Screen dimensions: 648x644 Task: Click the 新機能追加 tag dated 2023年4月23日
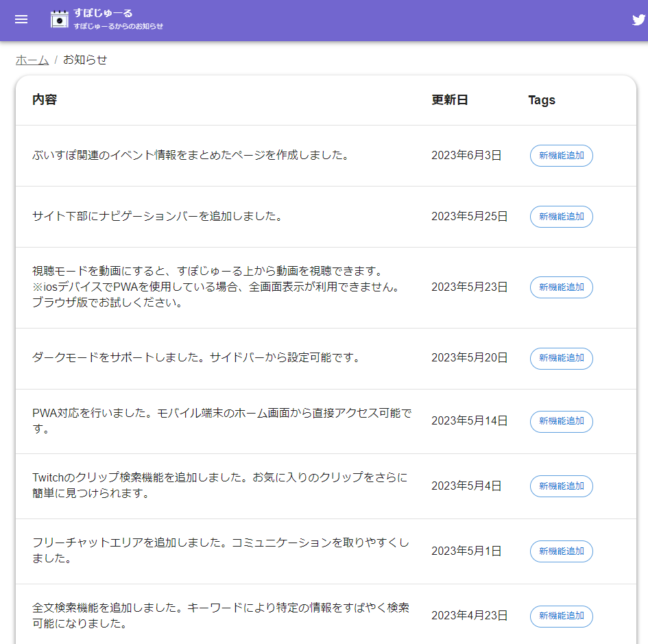pos(561,617)
